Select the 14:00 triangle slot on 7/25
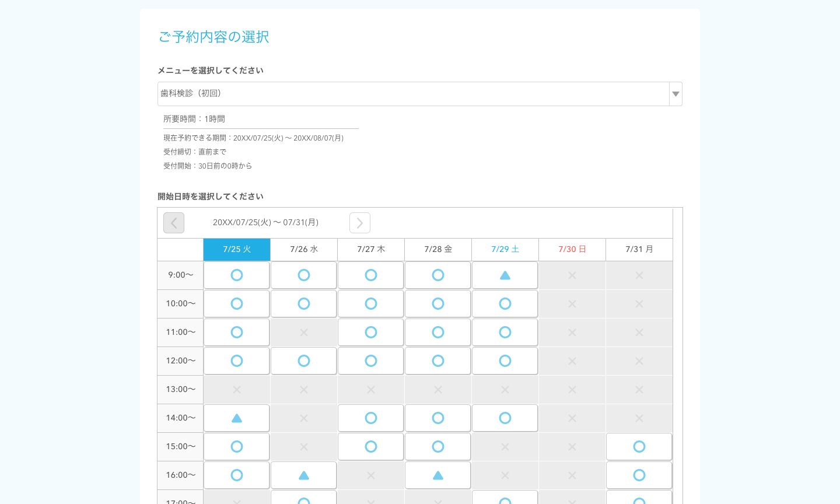840x504 pixels. 237,418
